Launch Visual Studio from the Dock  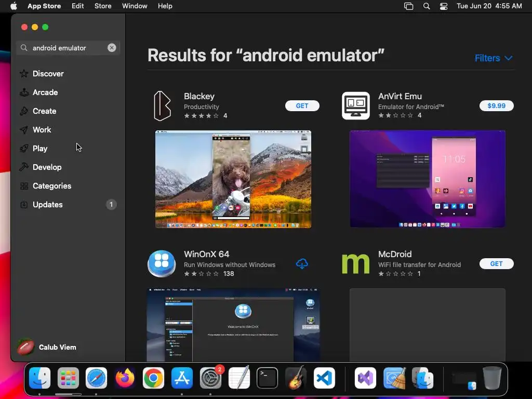point(365,378)
